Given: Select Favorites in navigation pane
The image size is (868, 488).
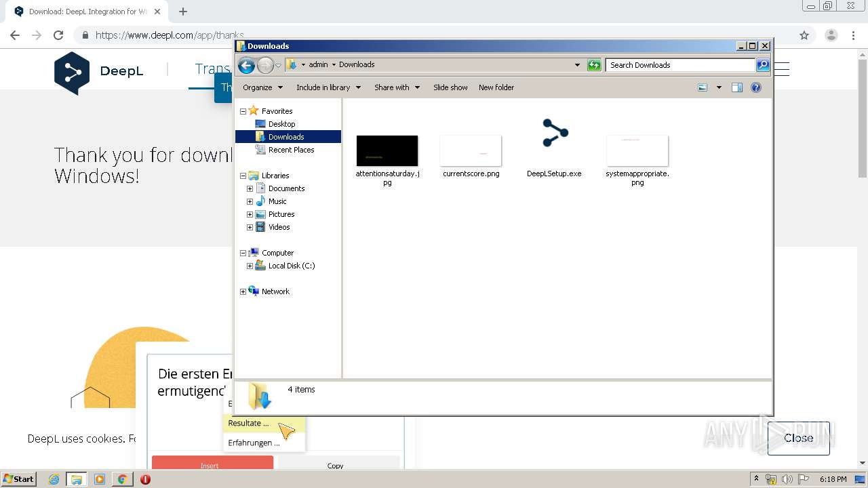Looking at the screenshot, I should pos(277,111).
